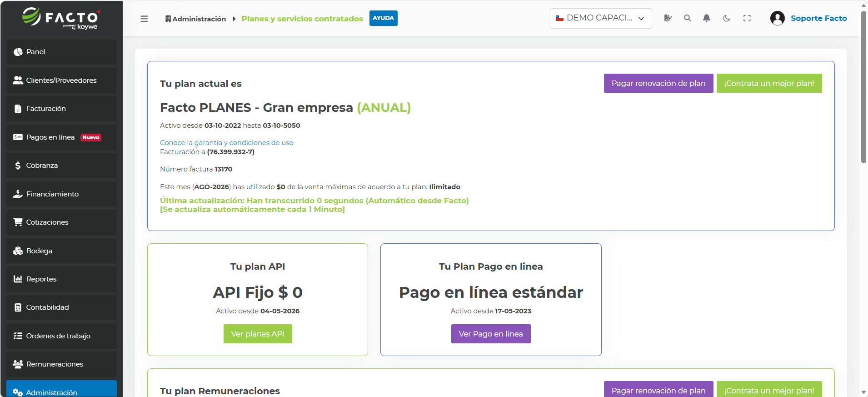Open Panel menu item
The height and width of the screenshot is (397, 868).
coord(61,52)
